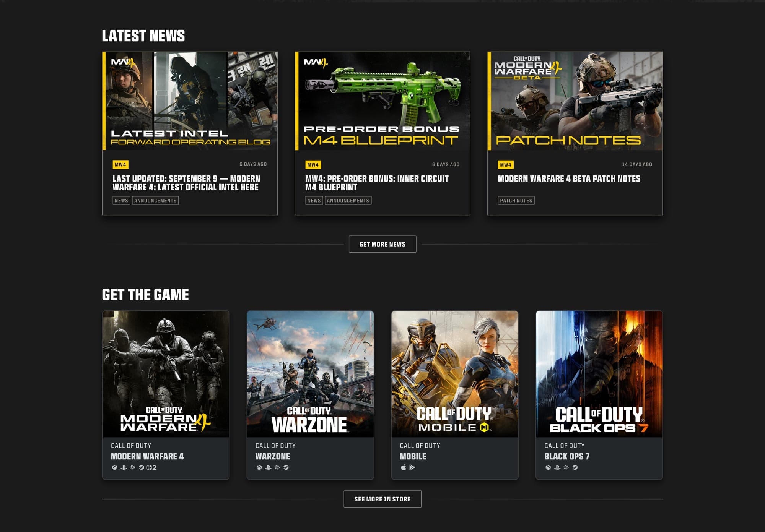Select the Modern Warfare 4 game cover art
Screen dimensions: 765x532
pos(166,374)
